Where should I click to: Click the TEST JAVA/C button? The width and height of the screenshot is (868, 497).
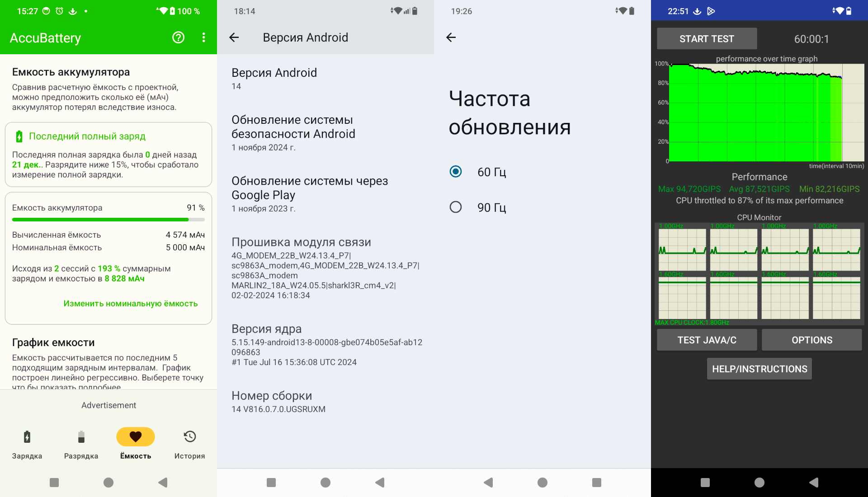click(707, 340)
